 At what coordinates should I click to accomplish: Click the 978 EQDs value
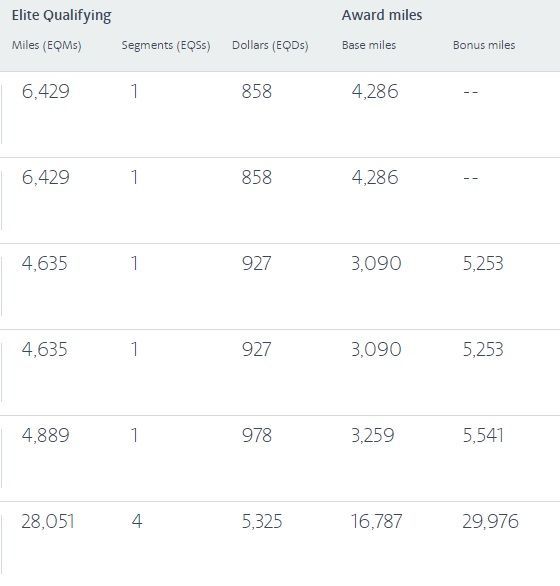(x=256, y=435)
